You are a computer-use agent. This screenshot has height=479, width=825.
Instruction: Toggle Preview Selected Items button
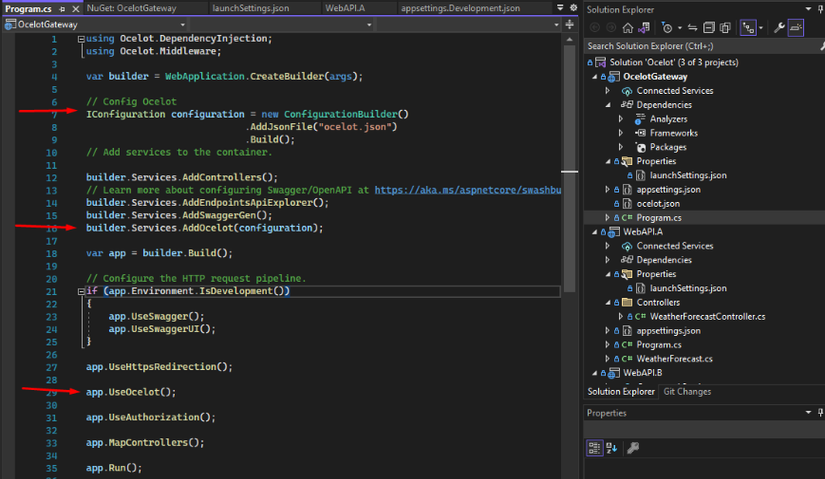(796, 28)
